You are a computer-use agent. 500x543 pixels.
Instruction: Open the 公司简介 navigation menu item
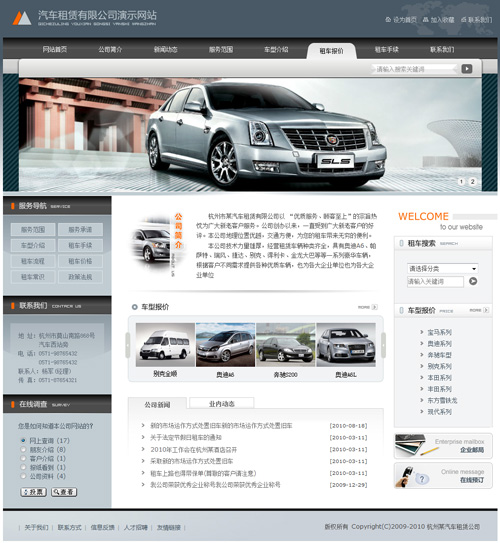pyautogui.click(x=110, y=50)
